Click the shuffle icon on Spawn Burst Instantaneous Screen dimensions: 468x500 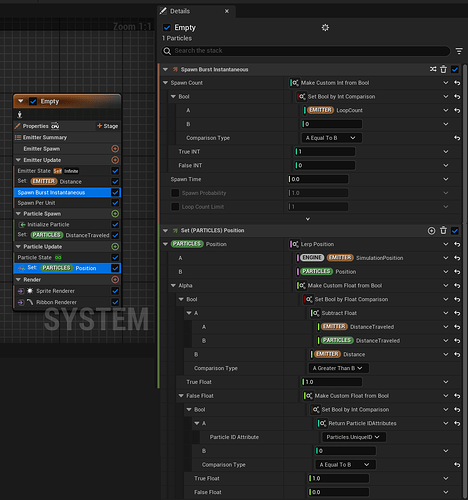coord(433,69)
